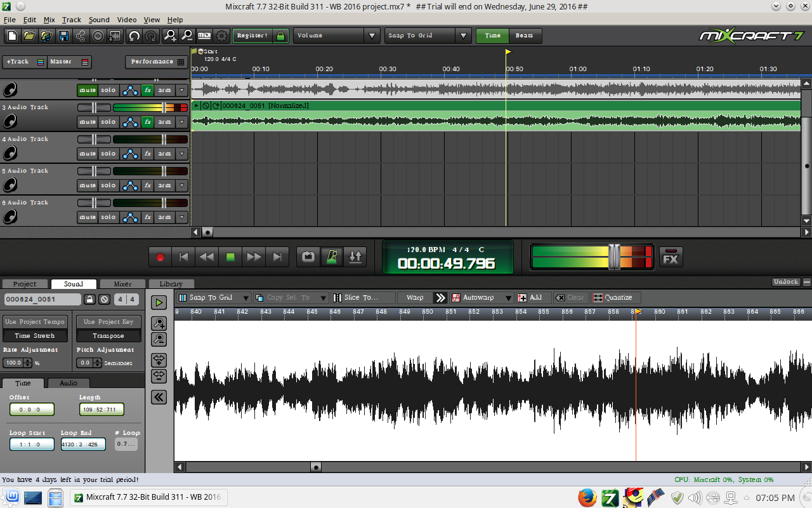Click the no-symbol circle beside the clip name

pos(105,299)
